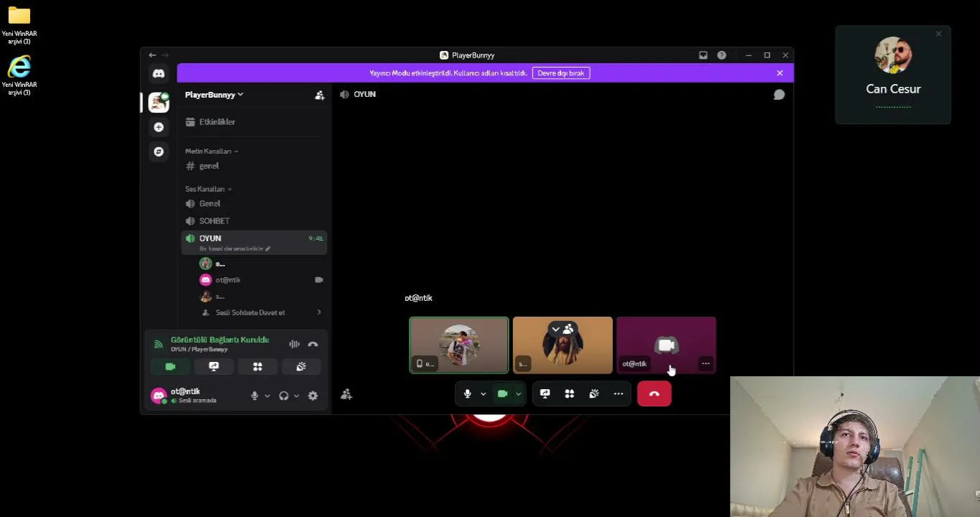Show the channel chat bubble icon
The image size is (980, 517).
(779, 95)
